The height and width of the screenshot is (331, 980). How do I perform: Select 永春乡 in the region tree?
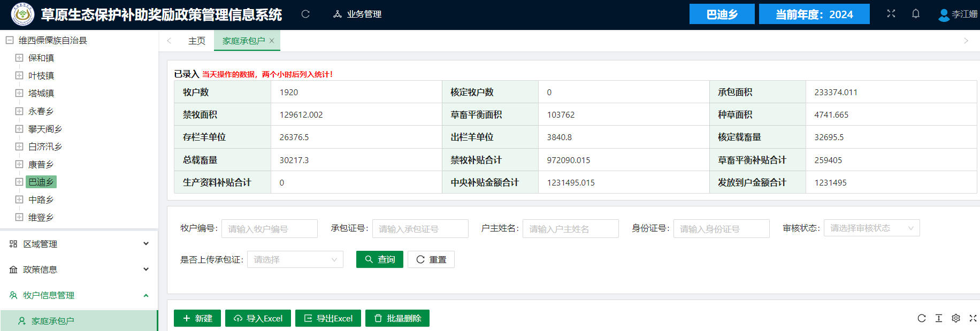[41, 111]
